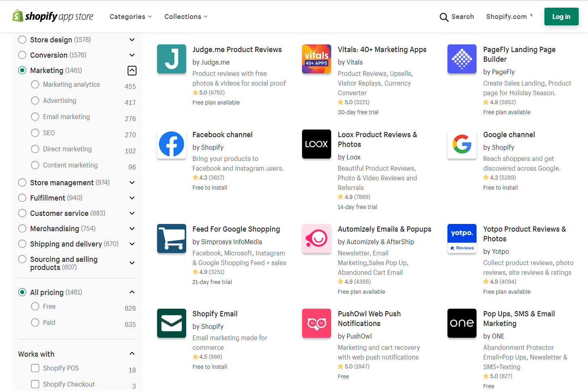Collapse the Marketing category chevron
Screen dimensions: 588x391
point(132,71)
